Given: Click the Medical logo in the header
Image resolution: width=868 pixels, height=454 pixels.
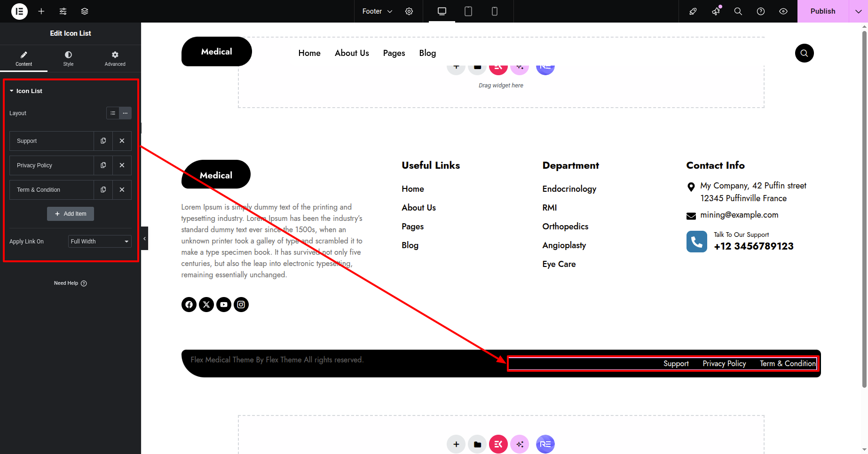Looking at the screenshot, I should pyautogui.click(x=217, y=52).
